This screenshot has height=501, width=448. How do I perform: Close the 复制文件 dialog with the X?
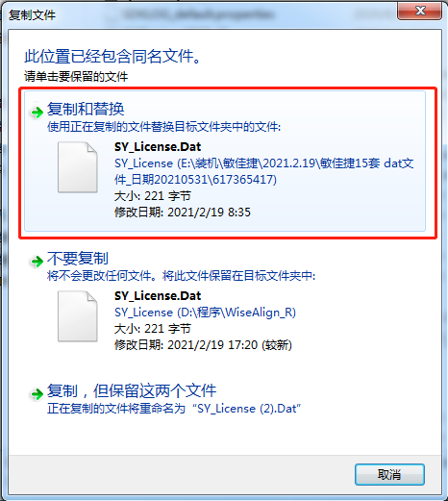(419, 12)
